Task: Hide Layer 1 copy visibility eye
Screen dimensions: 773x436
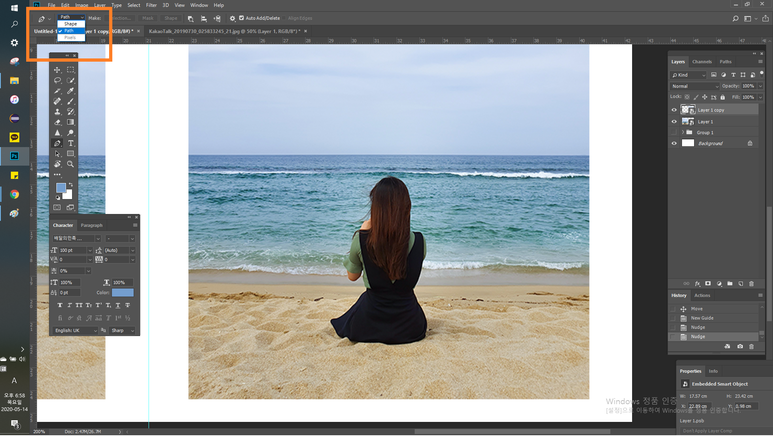Action: coord(674,110)
